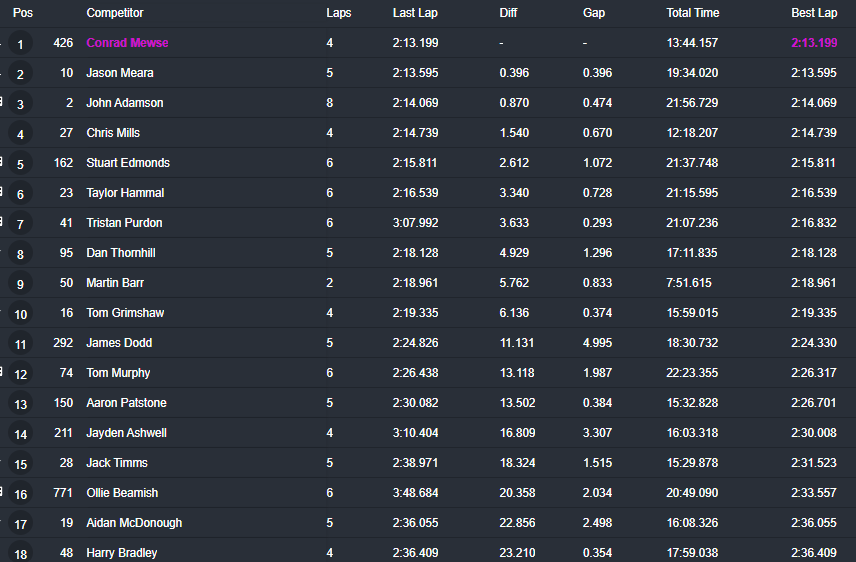Click Conrad Mewse's purple best lap 2:13.199
The image size is (856, 562).
pos(814,43)
